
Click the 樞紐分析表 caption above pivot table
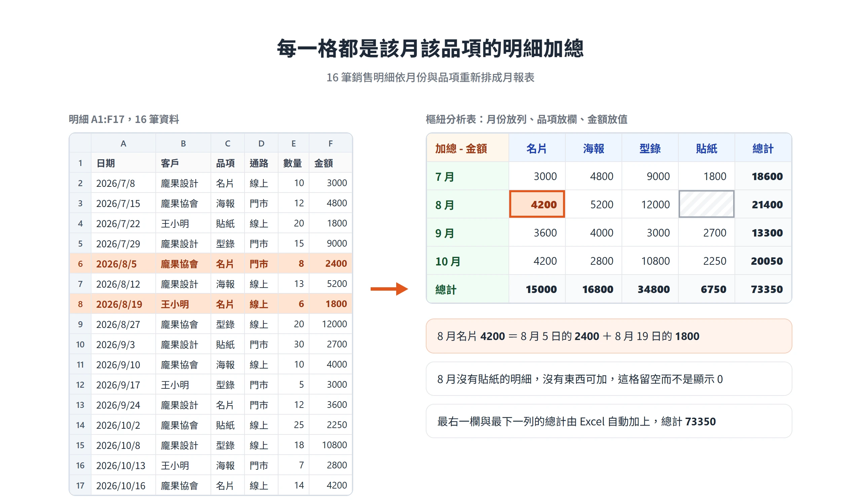pyautogui.click(x=526, y=119)
